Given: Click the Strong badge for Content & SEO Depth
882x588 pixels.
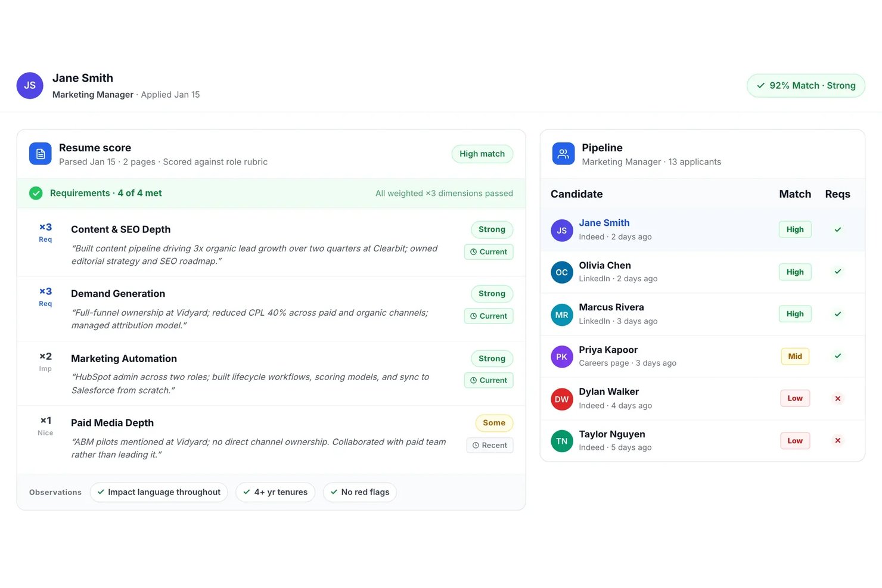Looking at the screenshot, I should click(x=492, y=229).
